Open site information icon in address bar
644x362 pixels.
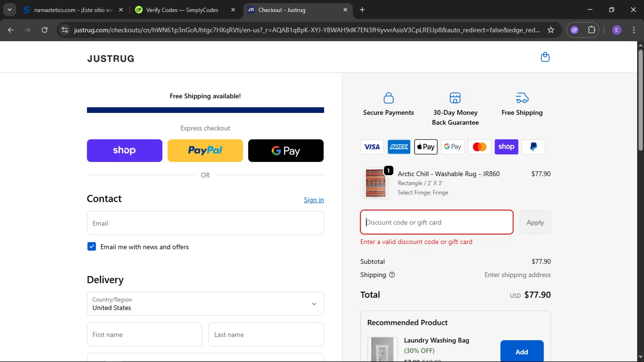[65, 30]
